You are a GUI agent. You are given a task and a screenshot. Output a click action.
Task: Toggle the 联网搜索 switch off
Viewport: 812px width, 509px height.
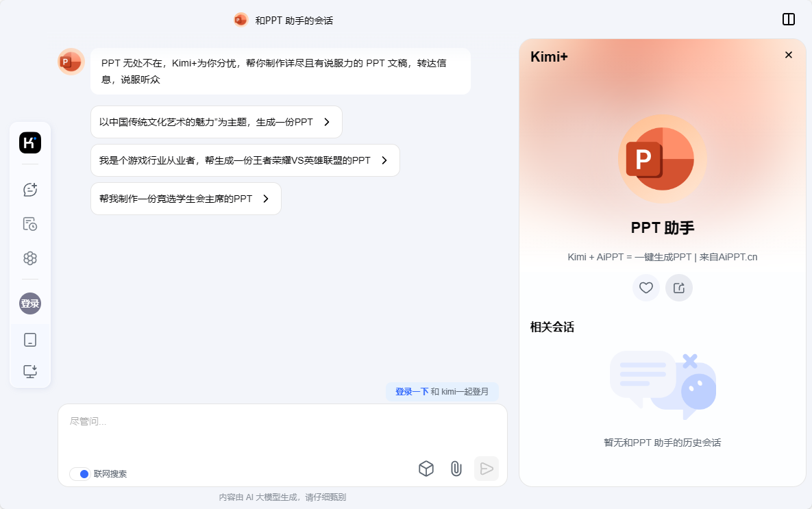click(80, 473)
